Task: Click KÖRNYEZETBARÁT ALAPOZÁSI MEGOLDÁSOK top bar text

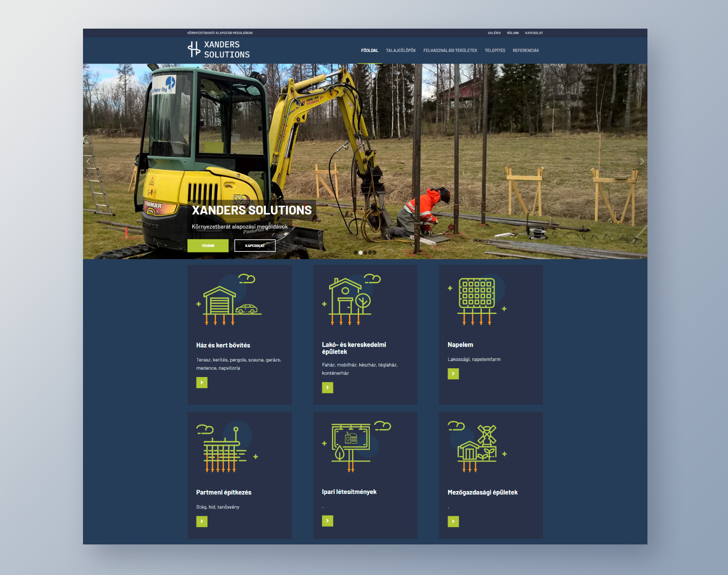Action: (220, 33)
